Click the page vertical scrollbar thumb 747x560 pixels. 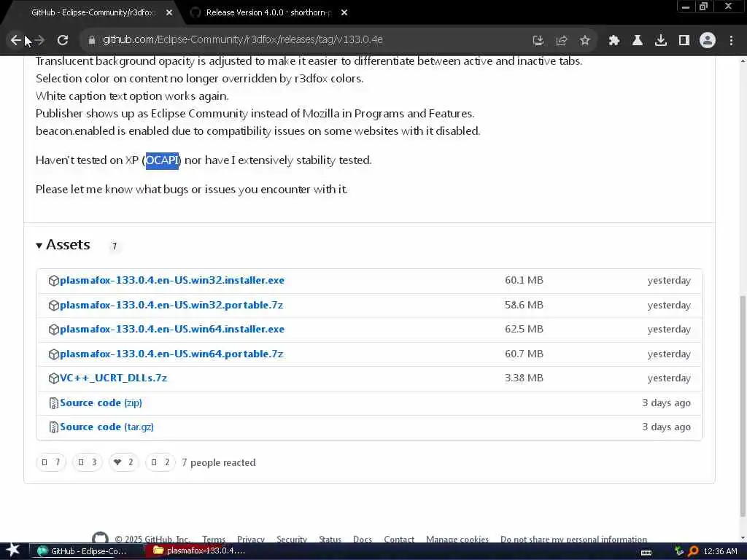743,405
